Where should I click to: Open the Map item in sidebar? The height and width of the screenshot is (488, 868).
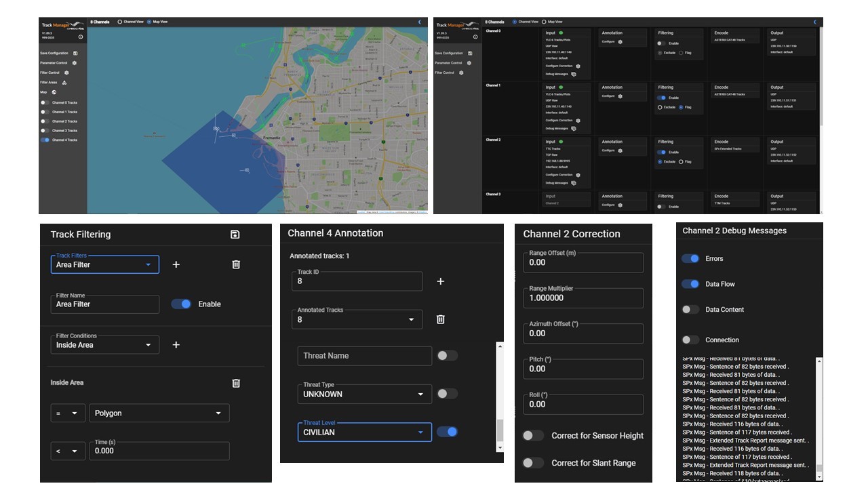(54, 92)
